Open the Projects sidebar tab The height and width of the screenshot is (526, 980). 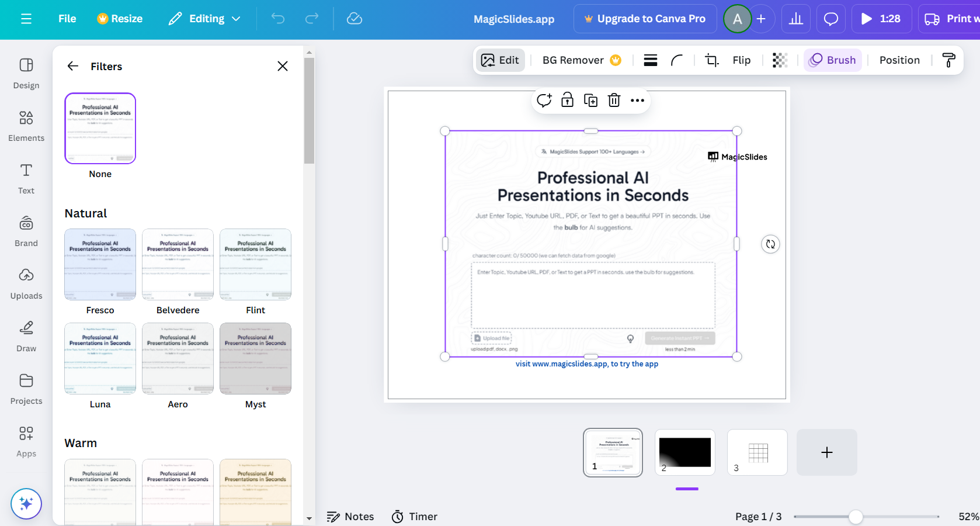pyautogui.click(x=26, y=389)
